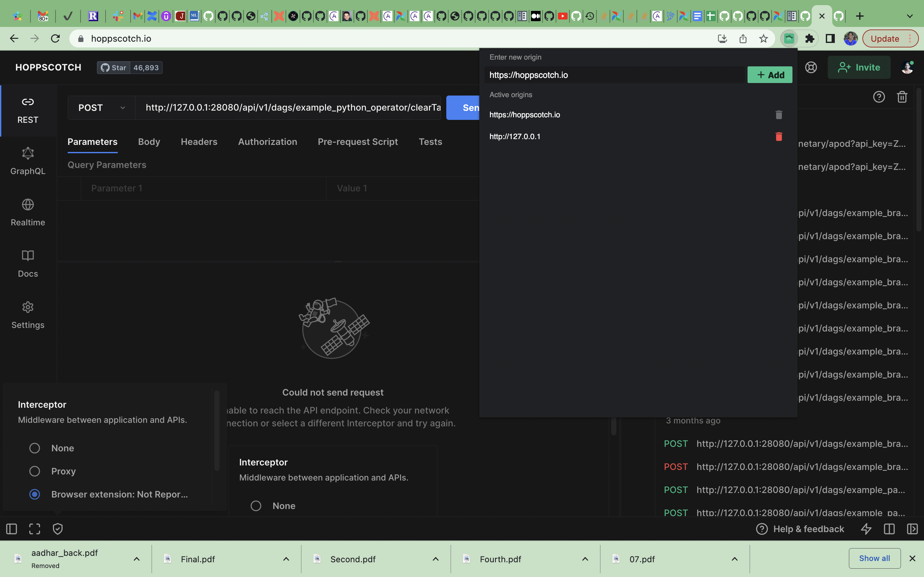Open the REST section in the sidebar

pos(28,110)
